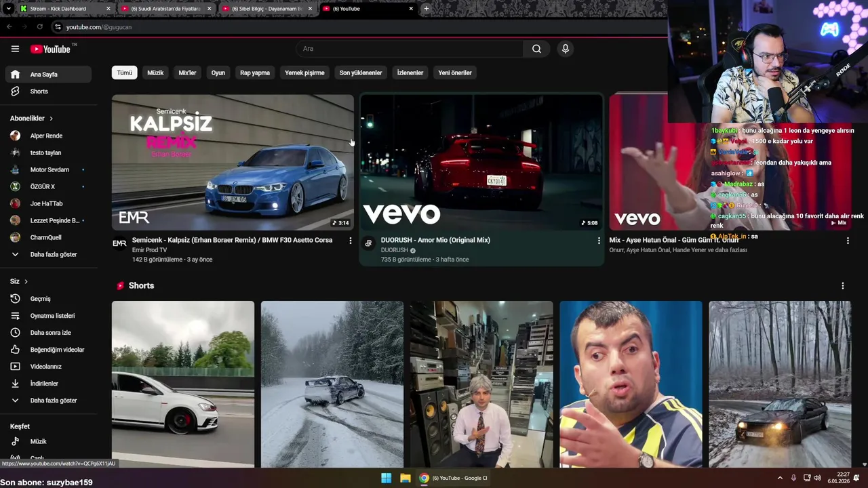Expand Daha fazla göster under subscriptions
868x488 pixels.
click(x=47, y=255)
